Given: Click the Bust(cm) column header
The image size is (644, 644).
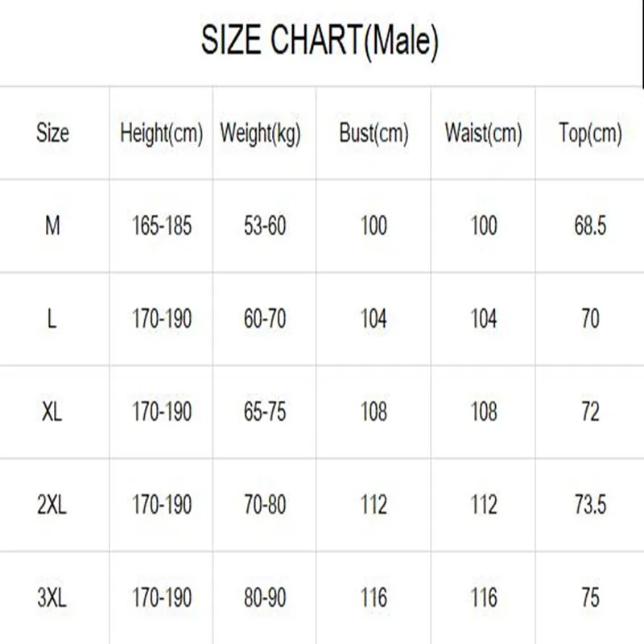Looking at the screenshot, I should [x=374, y=133].
